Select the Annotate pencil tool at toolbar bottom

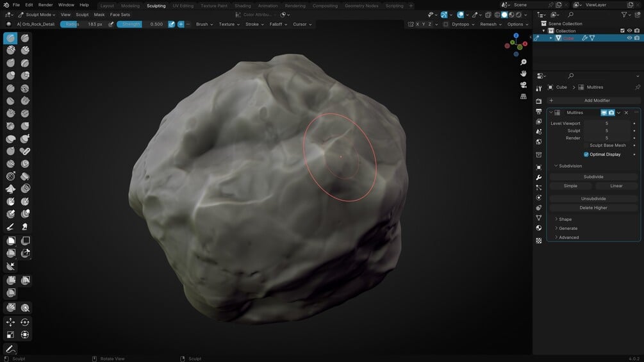pyautogui.click(x=11, y=349)
